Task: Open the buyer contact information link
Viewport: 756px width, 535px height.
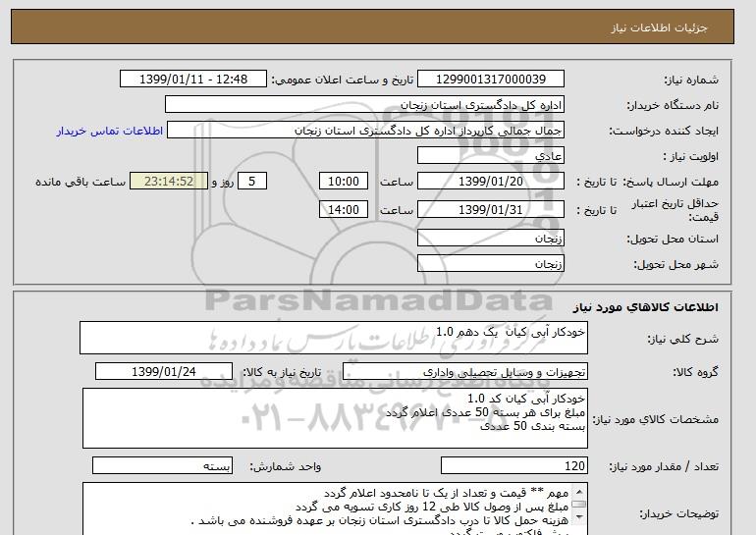Action: [x=109, y=132]
